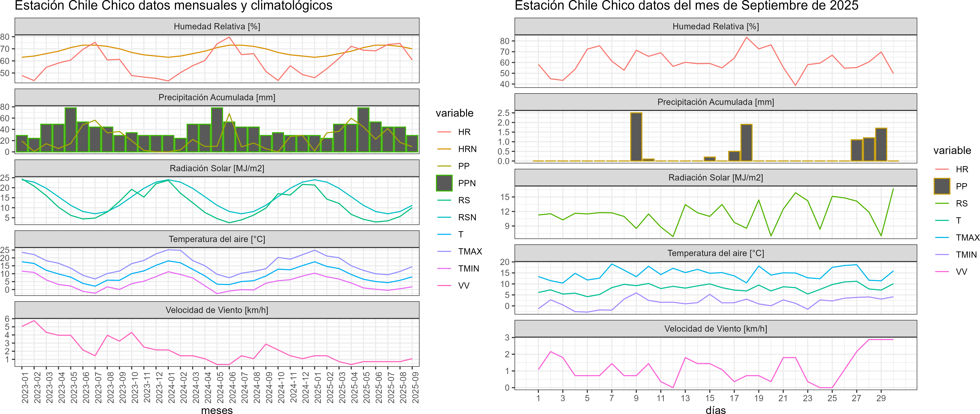The height and width of the screenshot is (414, 980).
Task: Click left Temperatura del aire panel header
Action: (x=217, y=239)
